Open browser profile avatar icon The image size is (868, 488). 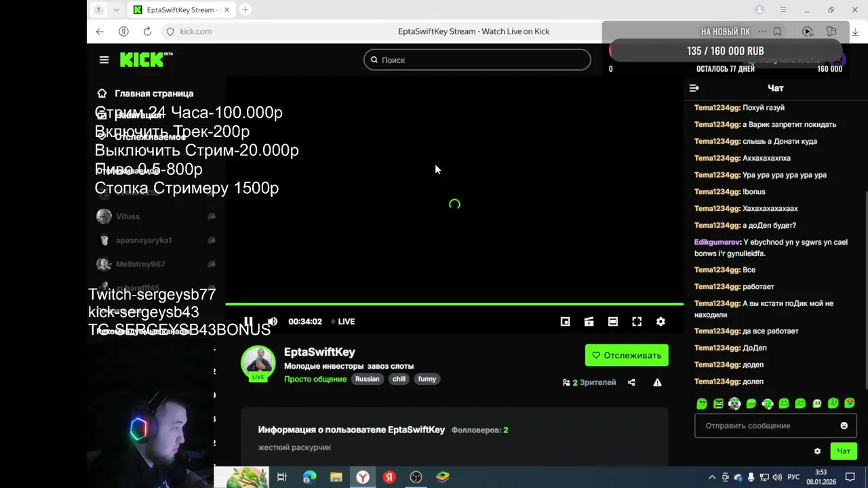click(759, 9)
